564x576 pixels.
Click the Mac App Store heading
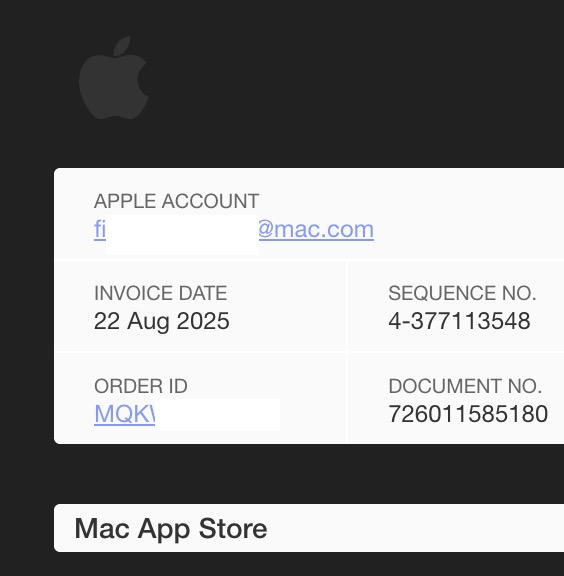point(171,529)
